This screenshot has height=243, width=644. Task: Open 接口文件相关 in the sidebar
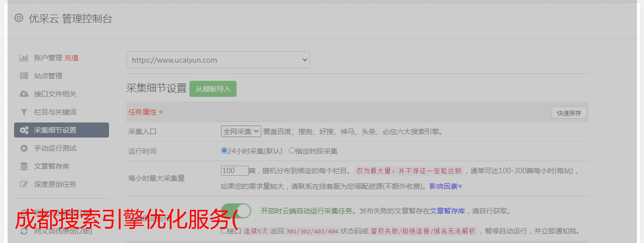55,94
